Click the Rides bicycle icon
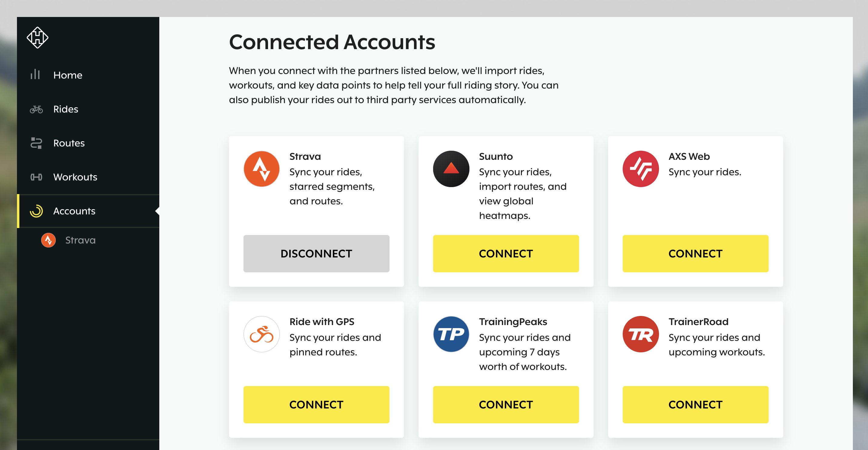868x450 pixels. pyautogui.click(x=36, y=109)
